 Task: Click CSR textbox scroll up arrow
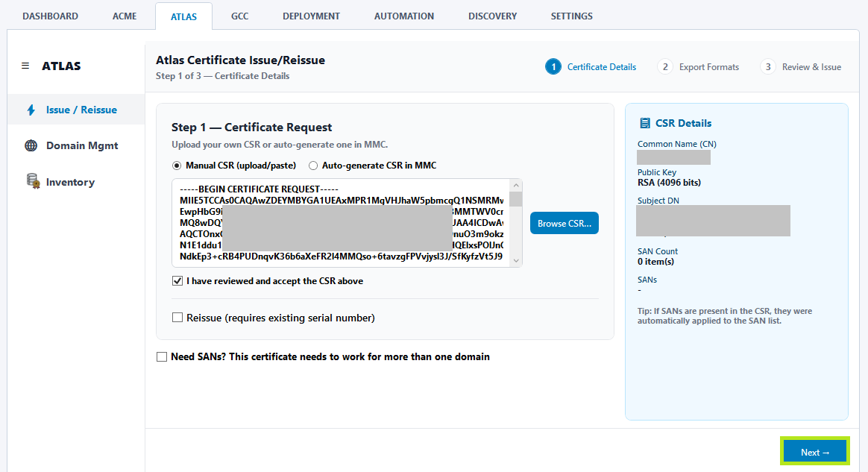[x=516, y=186]
